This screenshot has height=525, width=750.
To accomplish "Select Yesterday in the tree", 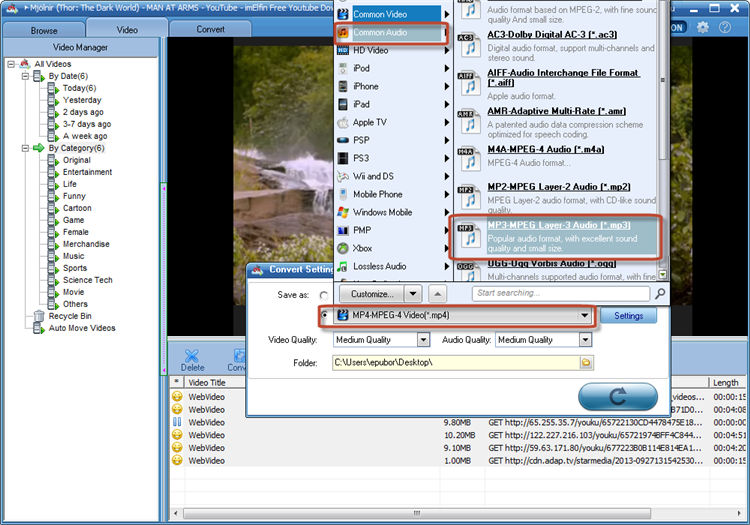I will (82, 100).
